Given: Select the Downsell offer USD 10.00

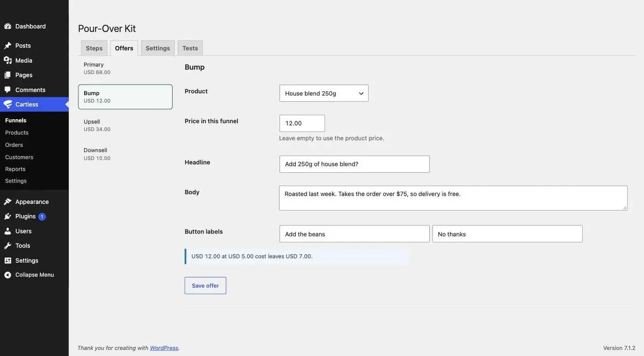Looking at the screenshot, I should click(x=125, y=154).
